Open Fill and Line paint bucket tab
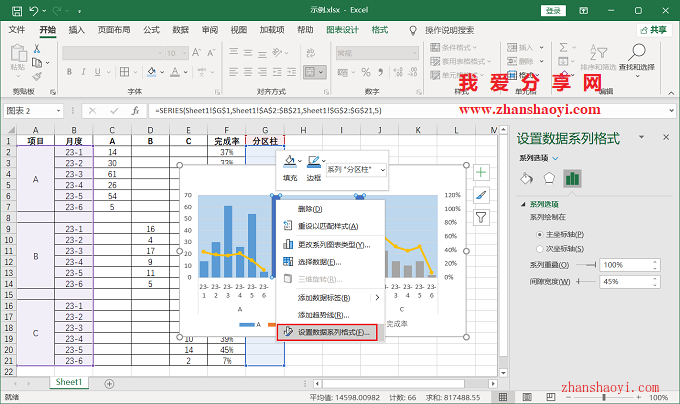The height and width of the screenshot is (404, 680). [x=526, y=179]
